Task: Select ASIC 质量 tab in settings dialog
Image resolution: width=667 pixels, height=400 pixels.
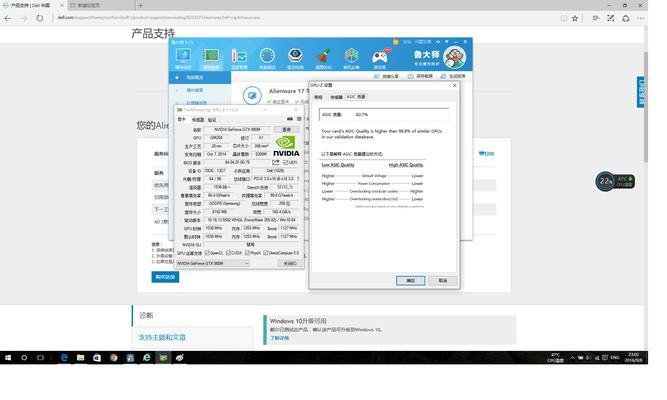Action: point(356,97)
